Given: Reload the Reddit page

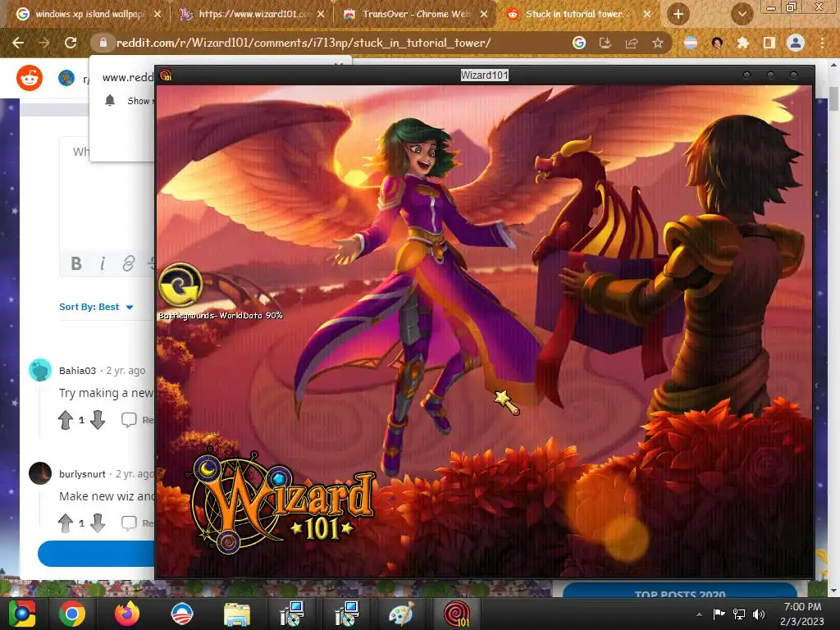Looking at the screenshot, I should (x=71, y=43).
